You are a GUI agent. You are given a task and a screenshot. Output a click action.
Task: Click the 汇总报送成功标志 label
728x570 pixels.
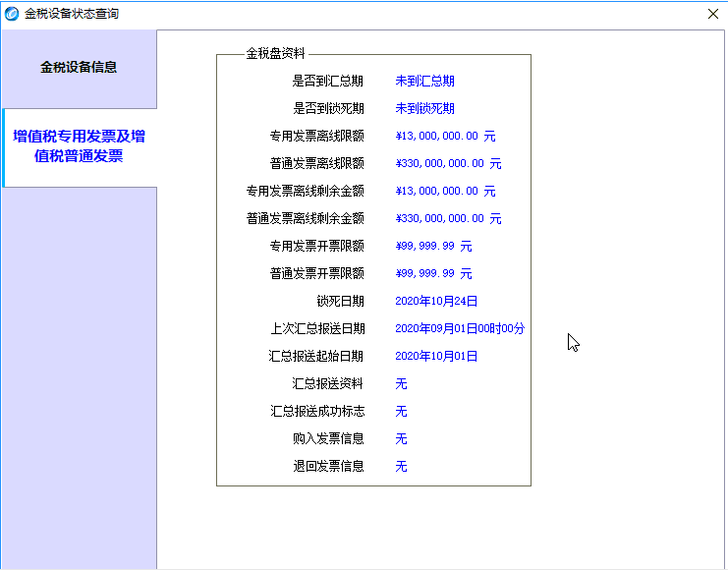click(x=317, y=411)
